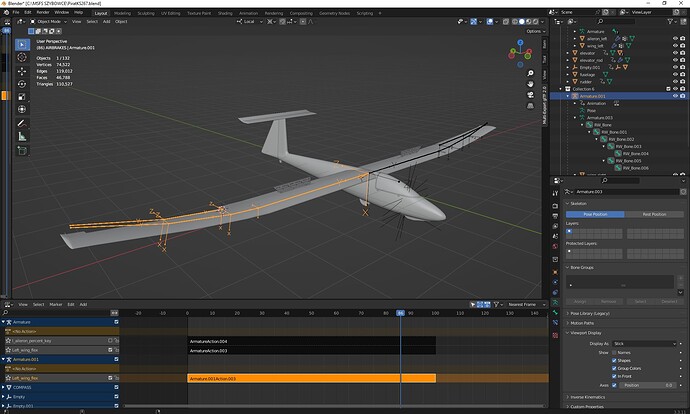The width and height of the screenshot is (690, 414).
Task: Open the viewport Options dropdown
Action: pos(536,31)
